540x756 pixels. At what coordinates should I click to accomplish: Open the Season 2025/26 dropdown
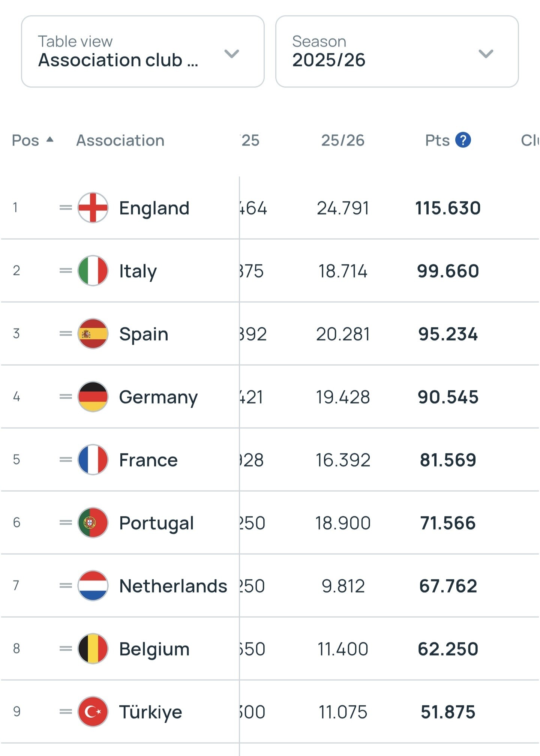397,52
